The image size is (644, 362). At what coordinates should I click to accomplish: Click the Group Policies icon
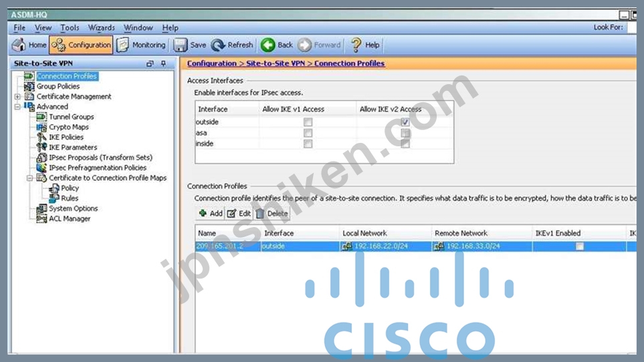coord(29,87)
